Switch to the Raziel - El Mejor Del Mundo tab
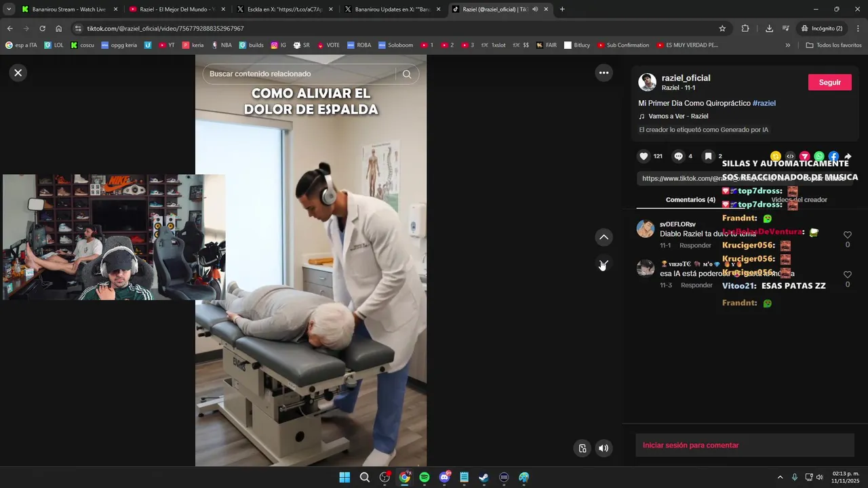Image resolution: width=868 pixels, height=488 pixels. pos(176,9)
